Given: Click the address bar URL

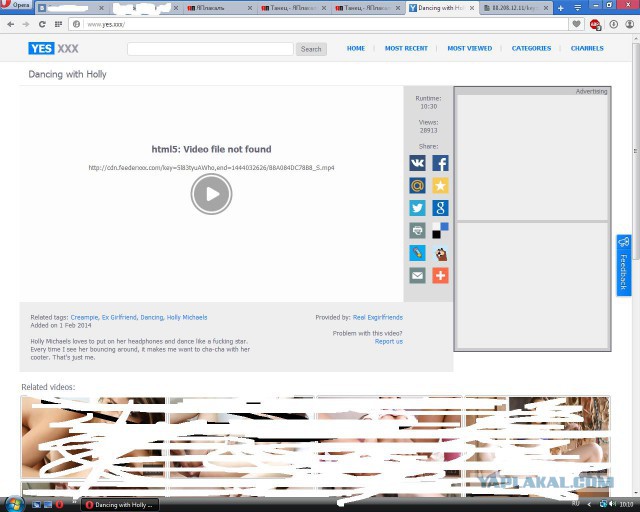Looking at the screenshot, I should (106, 24).
